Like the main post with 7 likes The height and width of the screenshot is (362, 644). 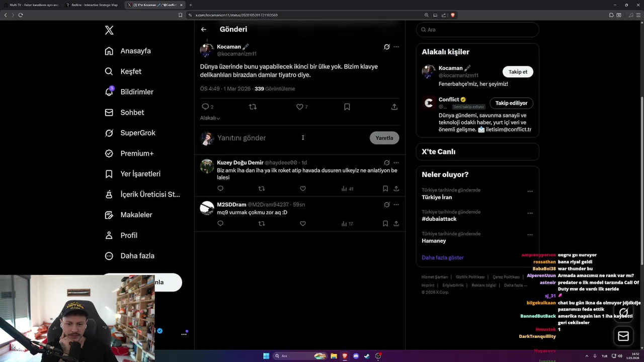(299, 107)
